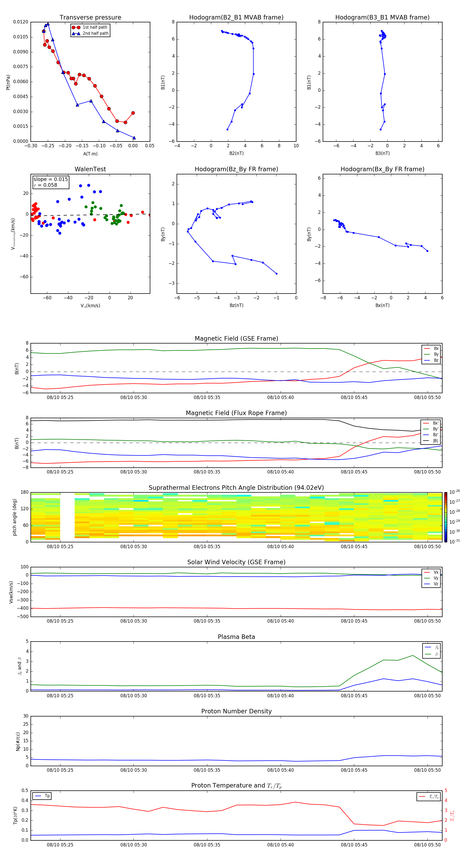This screenshot has width=473, height=868.
Task: Click the '10^-26' colorbar tick label
Action: click(x=455, y=492)
